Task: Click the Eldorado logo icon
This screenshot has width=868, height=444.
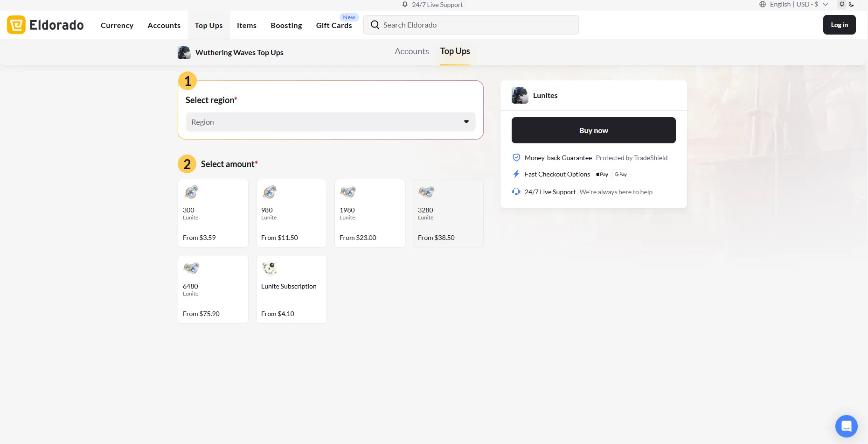Action: pyautogui.click(x=16, y=25)
